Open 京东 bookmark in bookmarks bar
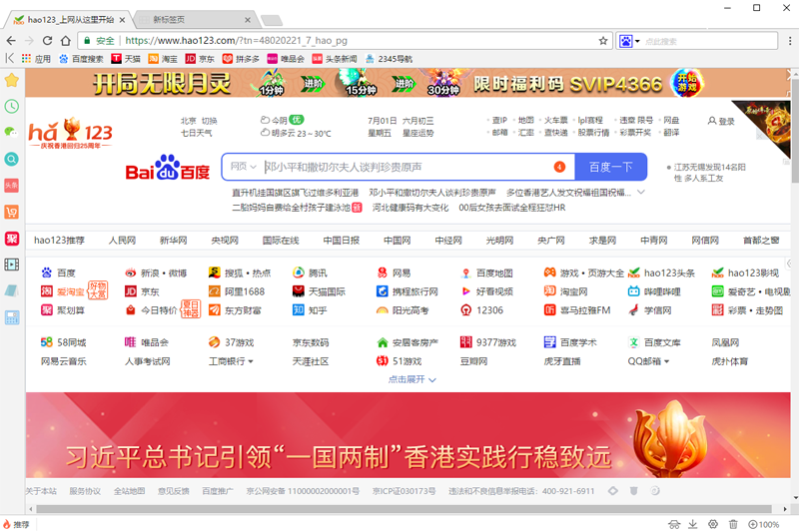Viewport: 799px width, 532px height. coord(200,59)
